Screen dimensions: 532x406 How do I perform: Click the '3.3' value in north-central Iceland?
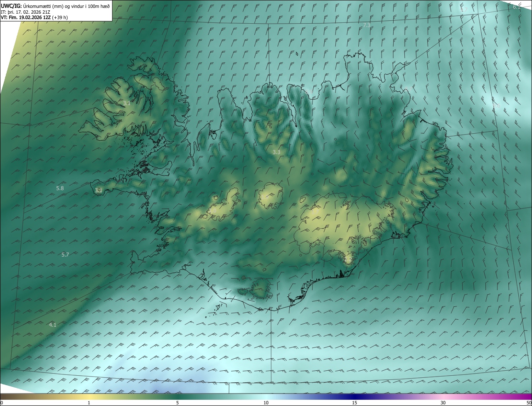click(276, 152)
